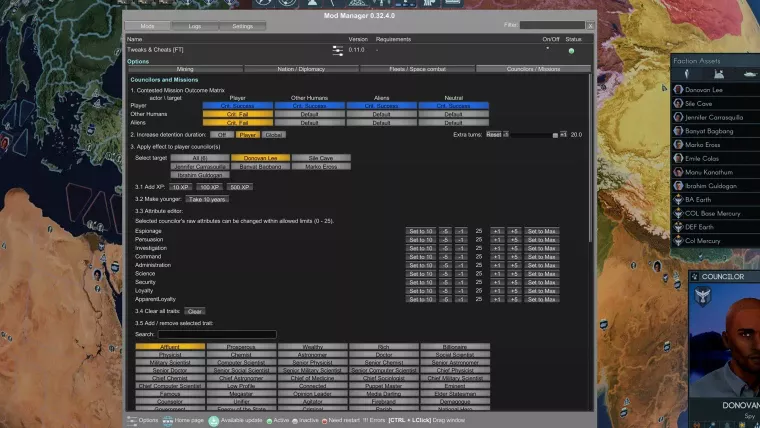Open the Fleets / Space combat tab
760x428 pixels.
click(418, 69)
